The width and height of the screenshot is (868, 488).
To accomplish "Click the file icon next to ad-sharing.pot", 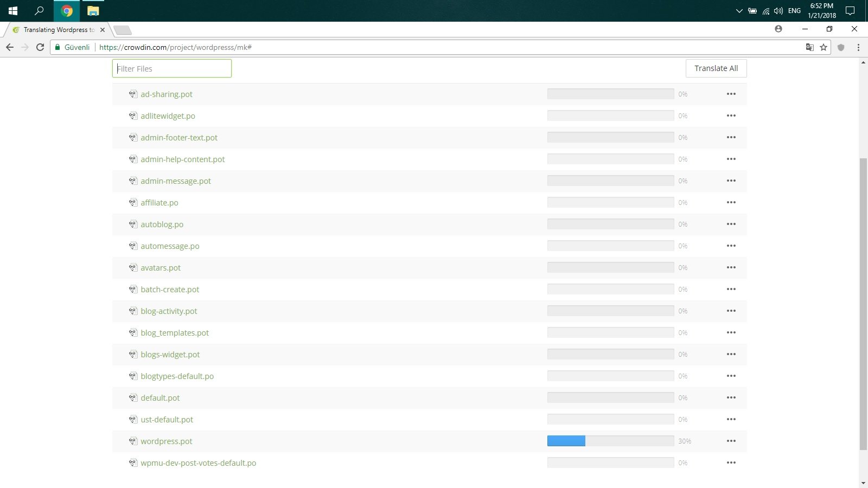I will point(133,94).
